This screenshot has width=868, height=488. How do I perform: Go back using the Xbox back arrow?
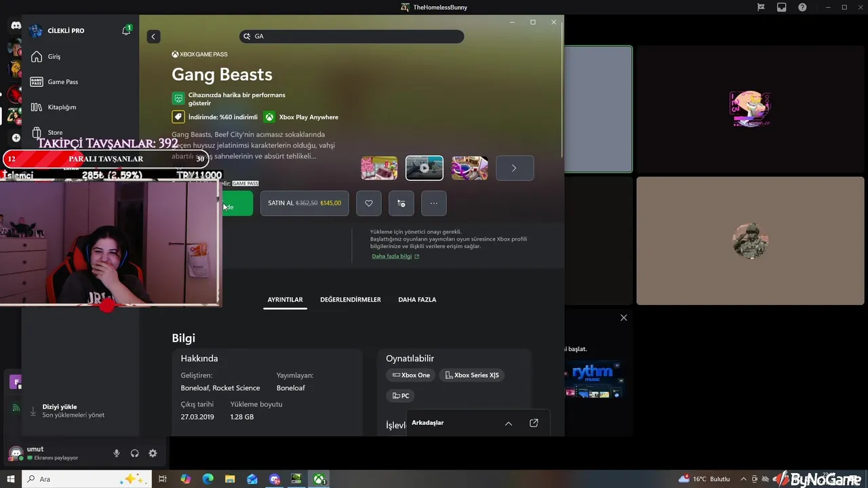tap(153, 37)
